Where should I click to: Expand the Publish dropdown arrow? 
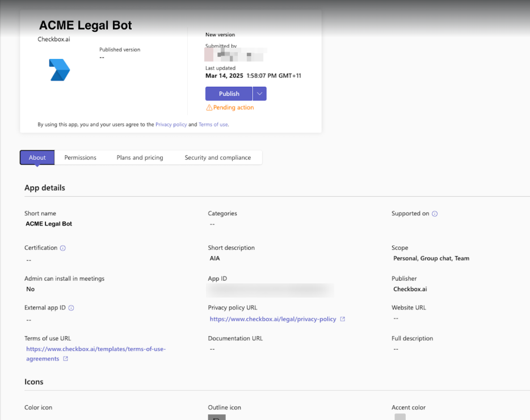pyautogui.click(x=259, y=94)
